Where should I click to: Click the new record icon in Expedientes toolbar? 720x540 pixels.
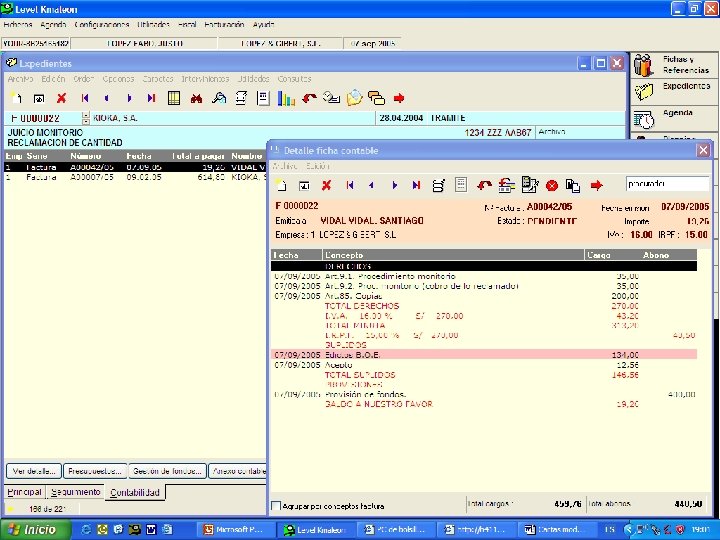(17, 98)
